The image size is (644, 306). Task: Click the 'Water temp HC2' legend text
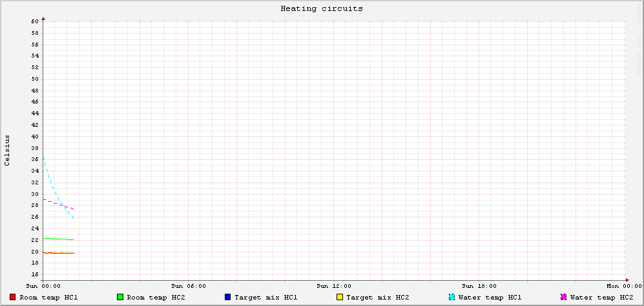click(x=601, y=298)
